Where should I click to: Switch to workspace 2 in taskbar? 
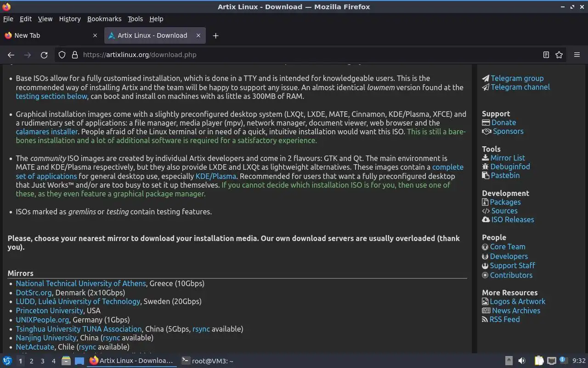(x=31, y=361)
